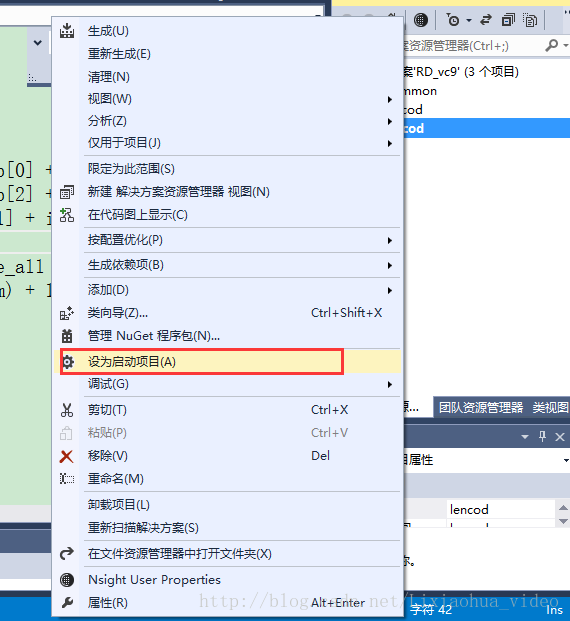Expand the 按配置优化(P) submenu

click(x=390, y=240)
